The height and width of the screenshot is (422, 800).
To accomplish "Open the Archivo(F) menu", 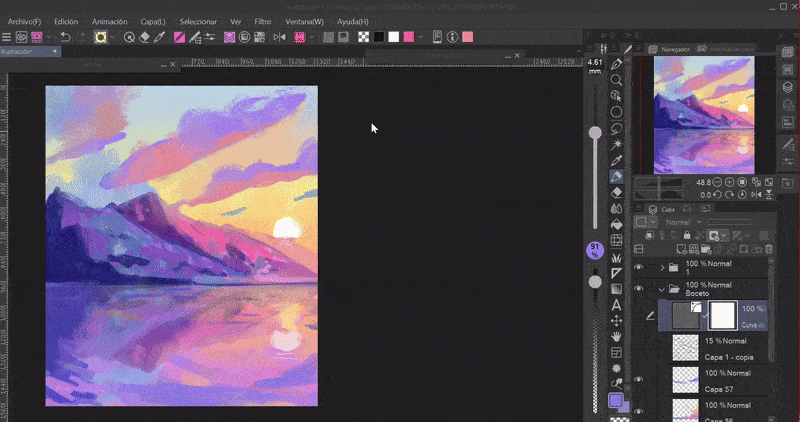I will click(24, 21).
